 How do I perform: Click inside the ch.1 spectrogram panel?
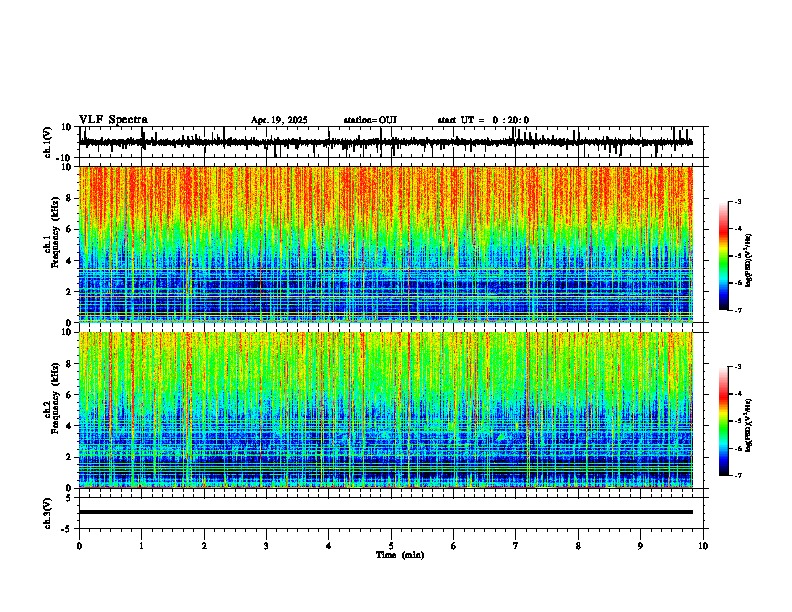pos(386,244)
